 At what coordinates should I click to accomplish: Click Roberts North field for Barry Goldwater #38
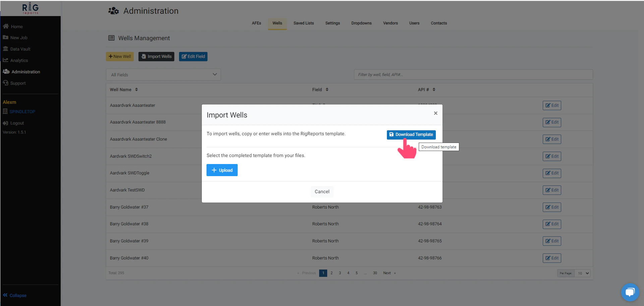tap(326, 224)
